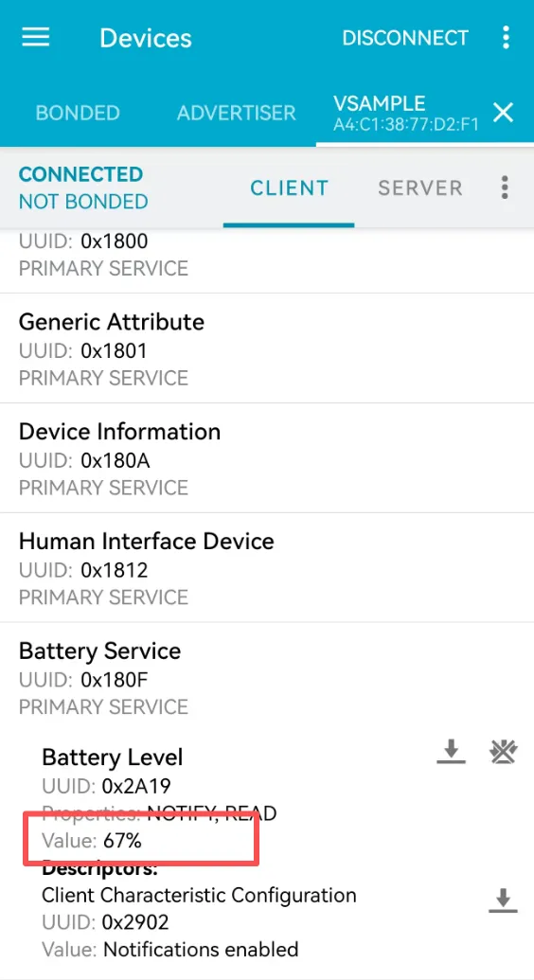Select the VSAMPLE device tab
The height and width of the screenshot is (980, 534).
(406, 113)
